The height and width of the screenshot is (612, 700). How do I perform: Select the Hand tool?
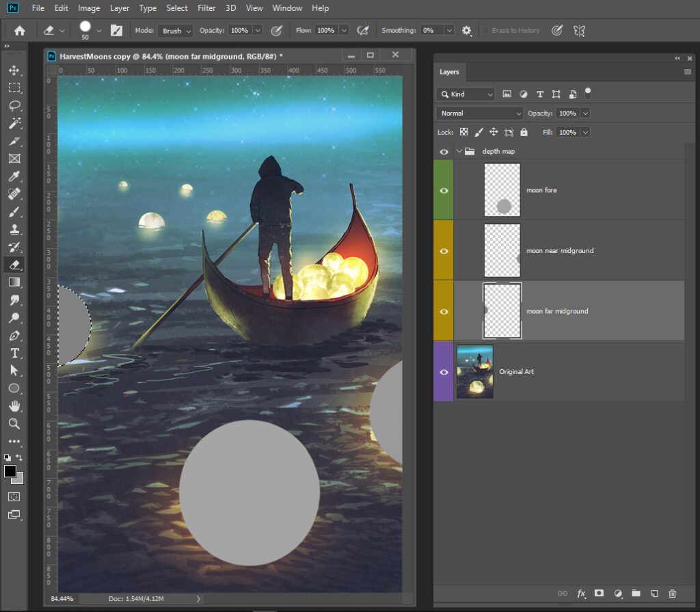(14, 406)
